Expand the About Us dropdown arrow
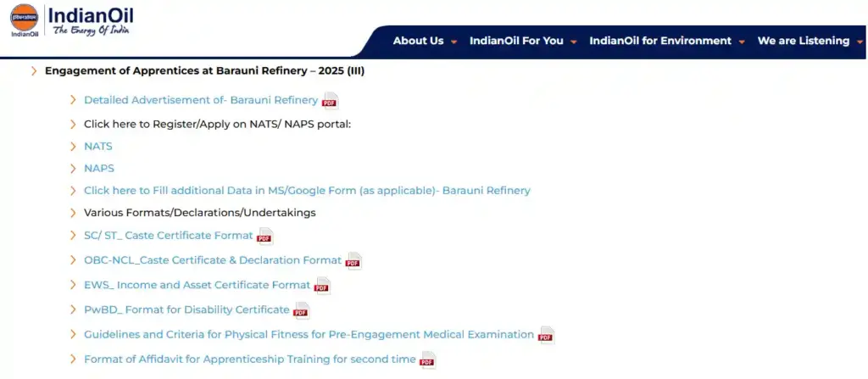This screenshot has height=379, width=868. (x=454, y=42)
